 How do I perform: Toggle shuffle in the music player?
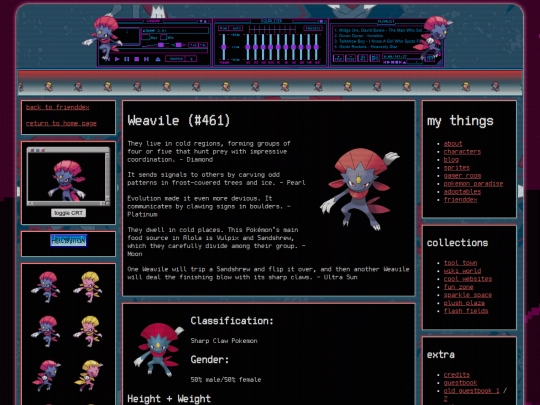click(176, 59)
